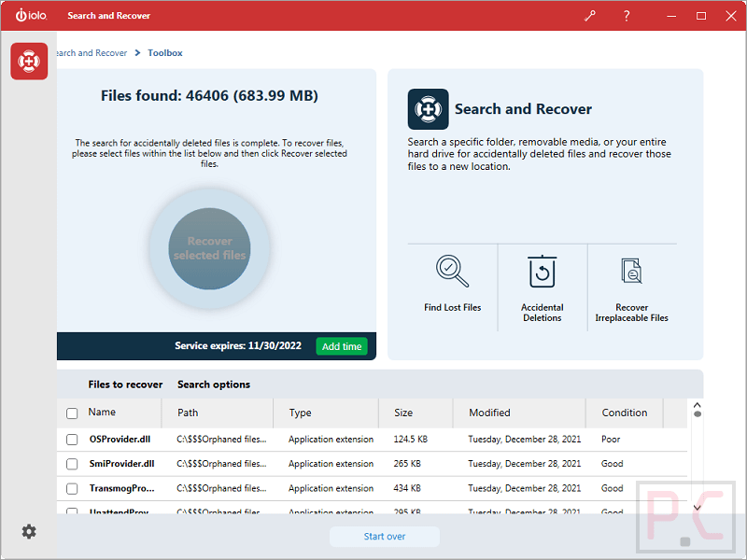
Task: Maximize the Search and Recover window
Action: pos(701,16)
